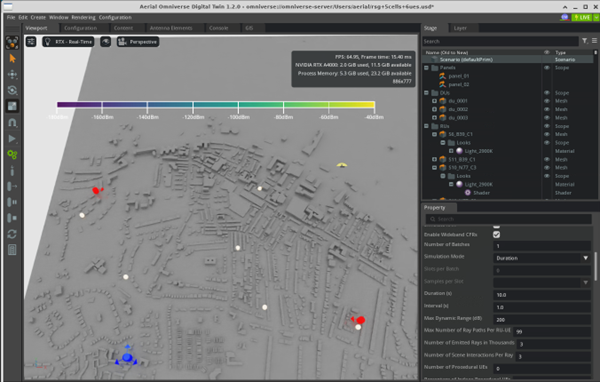Click the refresh arrows toolbar icon
Viewport: 600px width, 382px height.
click(x=12, y=234)
